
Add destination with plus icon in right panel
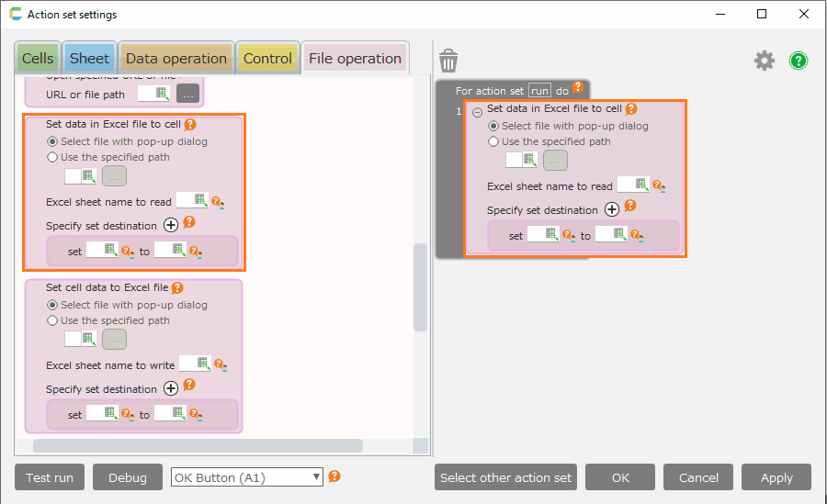[x=612, y=209]
